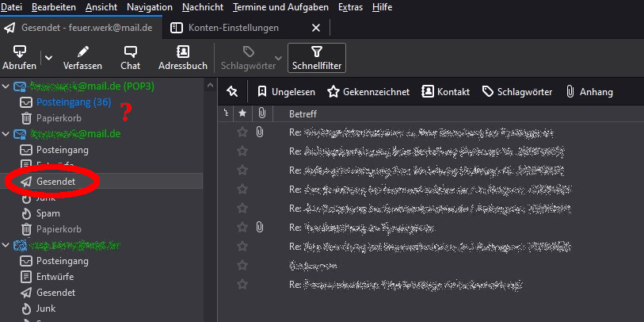Open the Abrufen dropdown arrow

[48, 57]
